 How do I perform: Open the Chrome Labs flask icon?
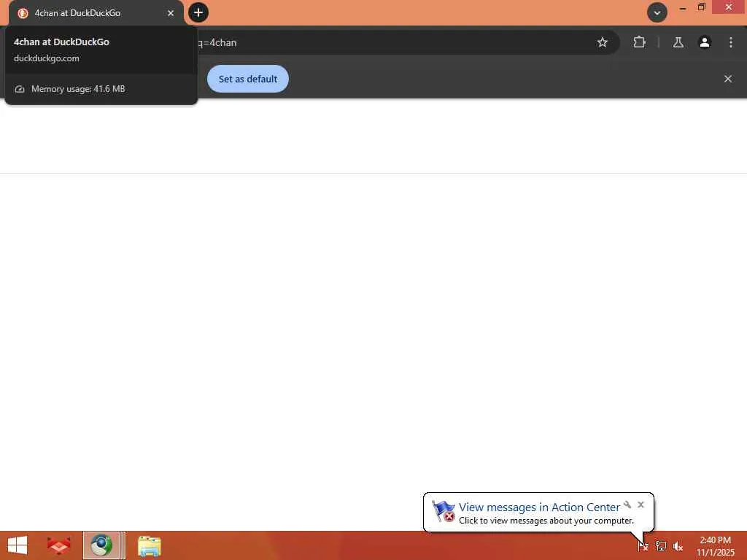pyautogui.click(x=678, y=42)
